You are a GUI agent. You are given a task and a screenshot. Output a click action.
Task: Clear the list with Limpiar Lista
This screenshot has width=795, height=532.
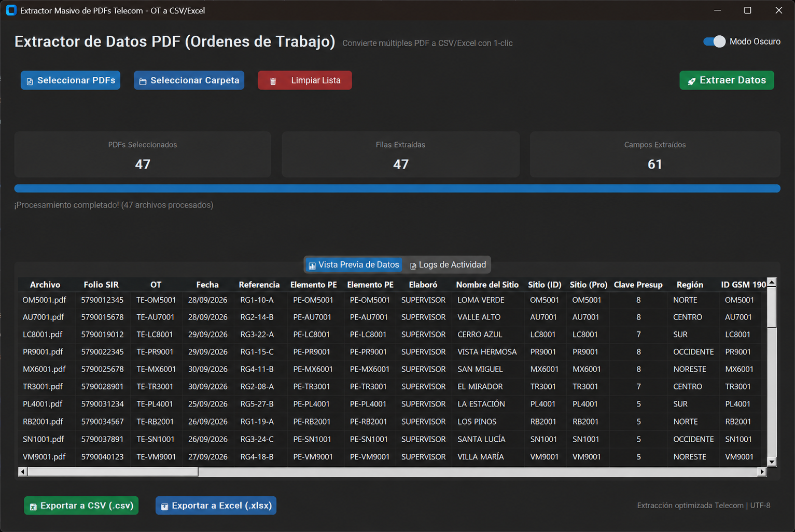(305, 80)
